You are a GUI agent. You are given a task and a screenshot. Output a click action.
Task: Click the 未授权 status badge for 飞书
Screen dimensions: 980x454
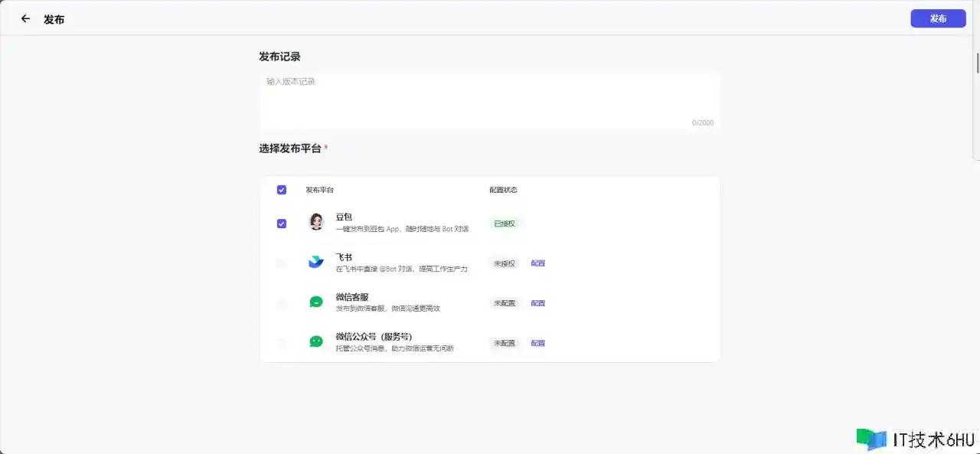(504, 263)
